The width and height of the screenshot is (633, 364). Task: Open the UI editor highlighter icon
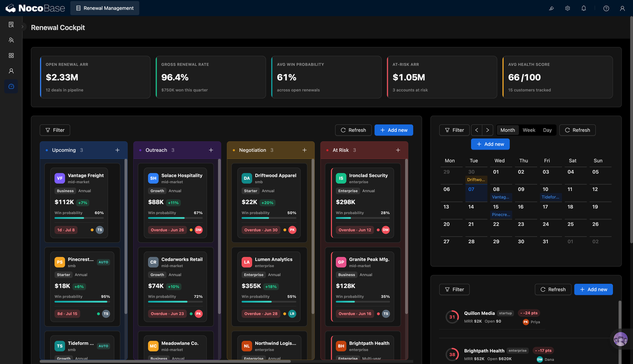pos(552,8)
